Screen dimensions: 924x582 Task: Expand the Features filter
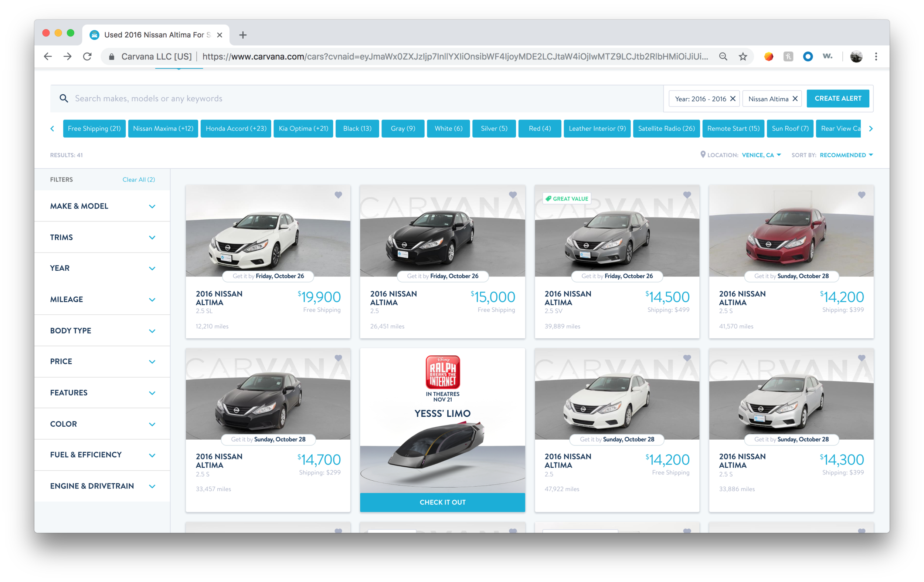tap(102, 393)
